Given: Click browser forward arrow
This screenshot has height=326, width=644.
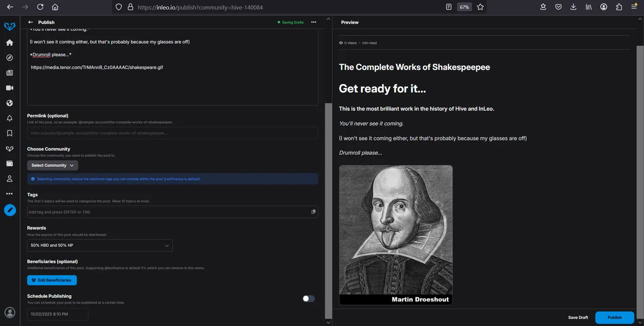Looking at the screenshot, I should click(x=25, y=7).
